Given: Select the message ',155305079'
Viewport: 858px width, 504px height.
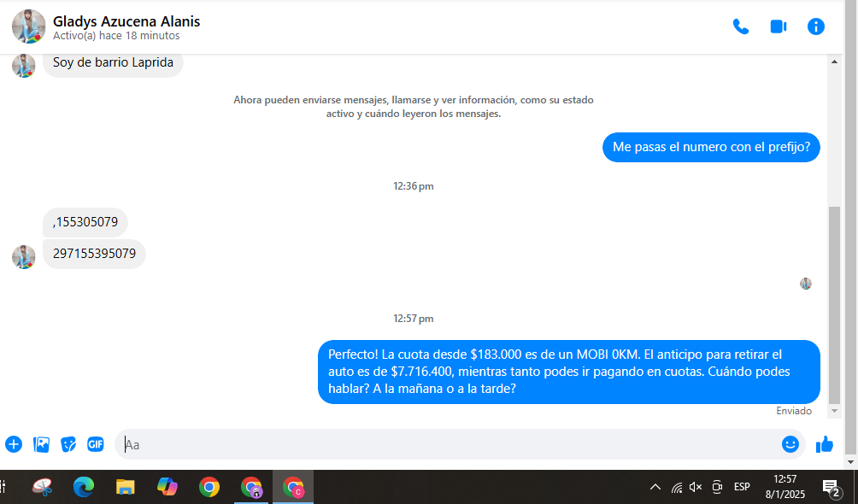Looking at the screenshot, I should 85,222.
